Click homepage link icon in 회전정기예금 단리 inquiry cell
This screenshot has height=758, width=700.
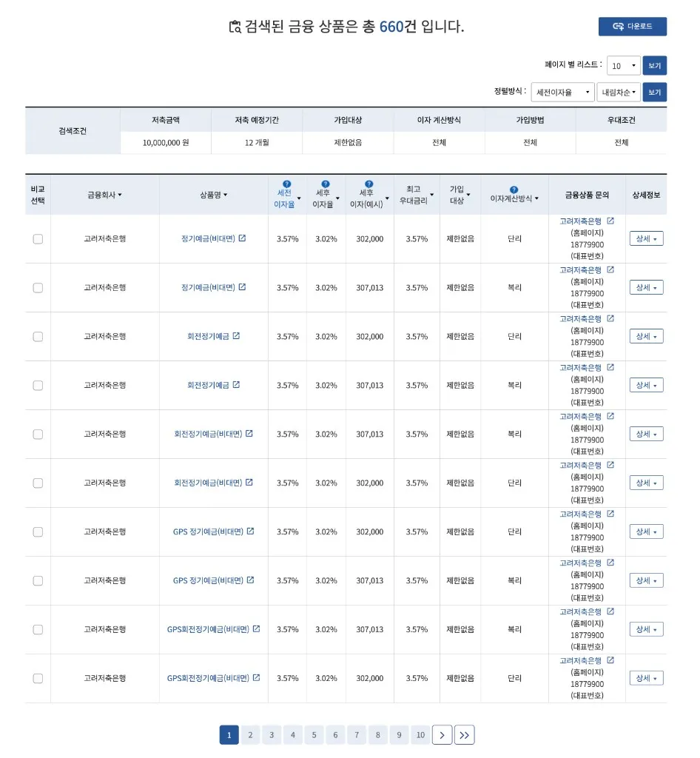[x=610, y=318]
